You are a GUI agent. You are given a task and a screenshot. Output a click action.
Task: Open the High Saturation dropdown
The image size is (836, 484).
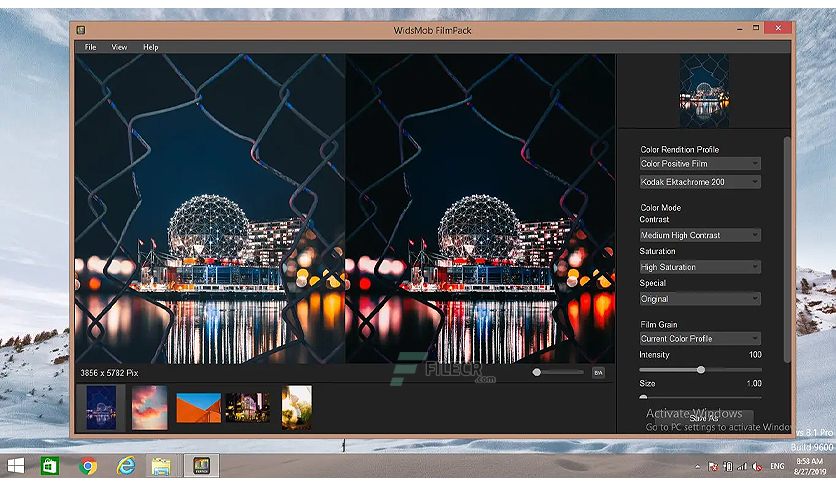700,267
